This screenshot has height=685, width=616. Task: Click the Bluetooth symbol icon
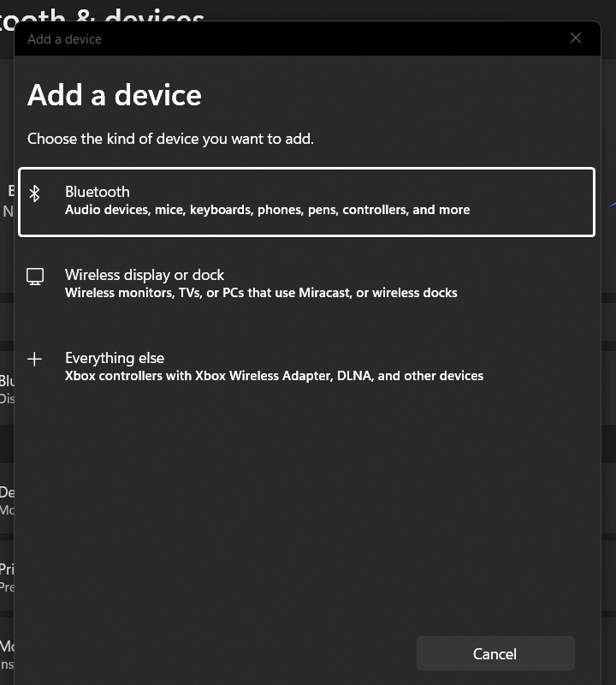point(34,194)
